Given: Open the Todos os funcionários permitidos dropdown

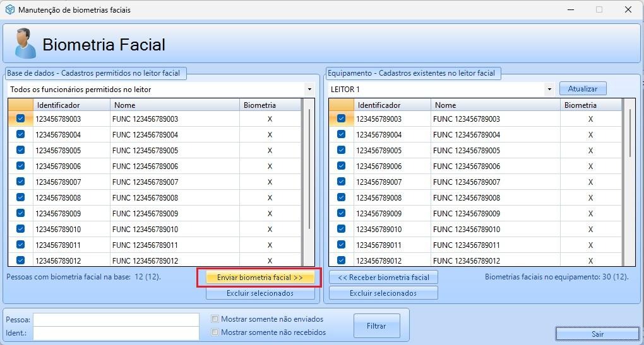Looking at the screenshot, I should point(309,90).
